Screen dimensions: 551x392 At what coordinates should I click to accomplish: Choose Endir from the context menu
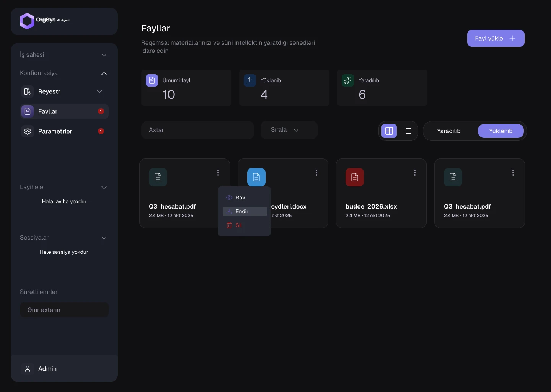[245, 211]
